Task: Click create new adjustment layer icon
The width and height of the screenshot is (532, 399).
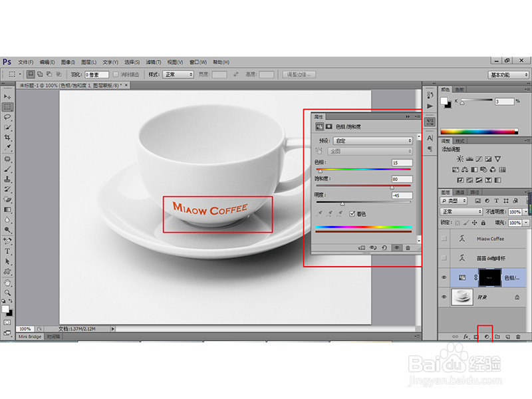Action: [x=487, y=336]
